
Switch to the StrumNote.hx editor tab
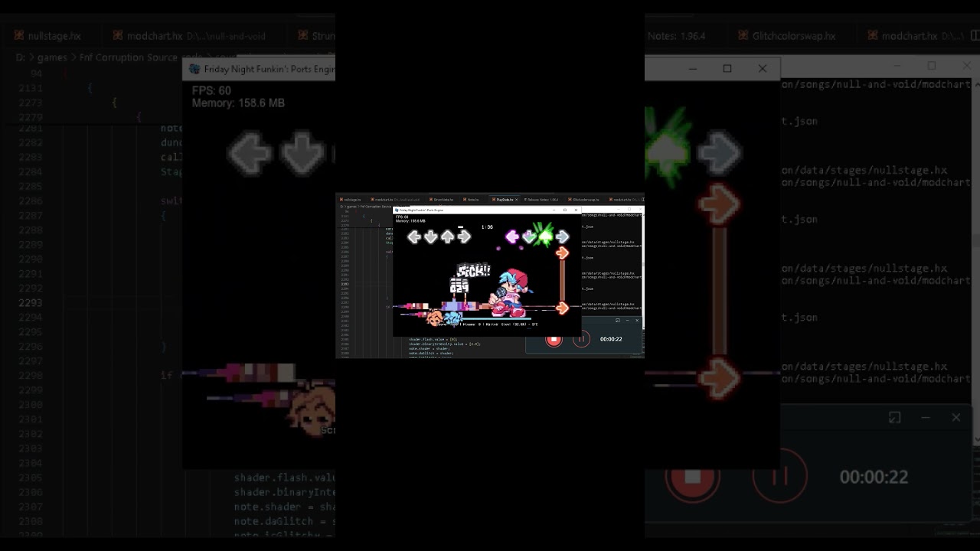[x=442, y=200]
